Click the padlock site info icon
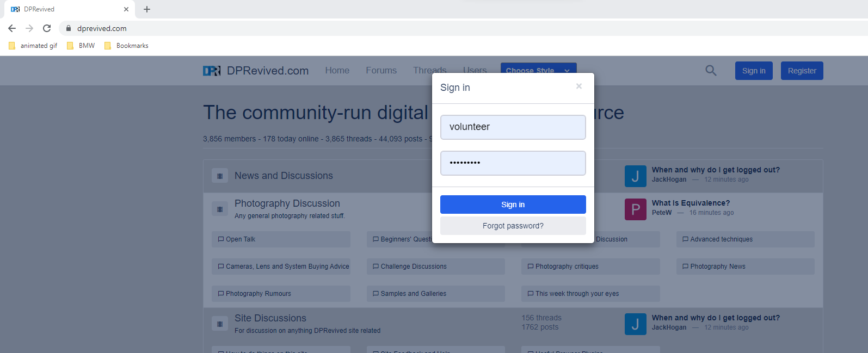The width and height of the screenshot is (868, 353). [69, 28]
